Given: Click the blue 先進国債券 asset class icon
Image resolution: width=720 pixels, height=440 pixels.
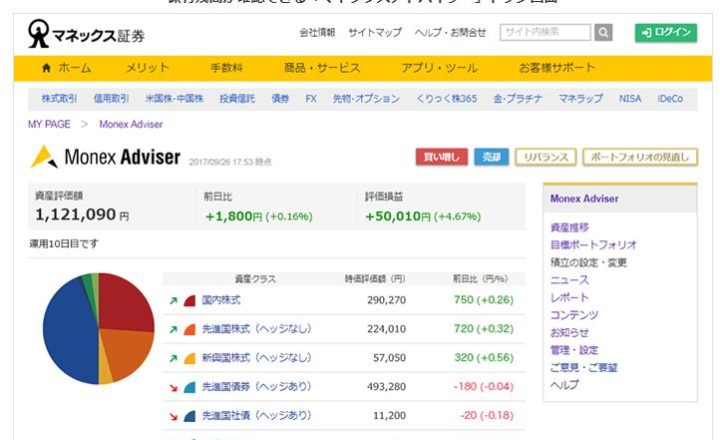Looking at the screenshot, I should [x=189, y=387].
